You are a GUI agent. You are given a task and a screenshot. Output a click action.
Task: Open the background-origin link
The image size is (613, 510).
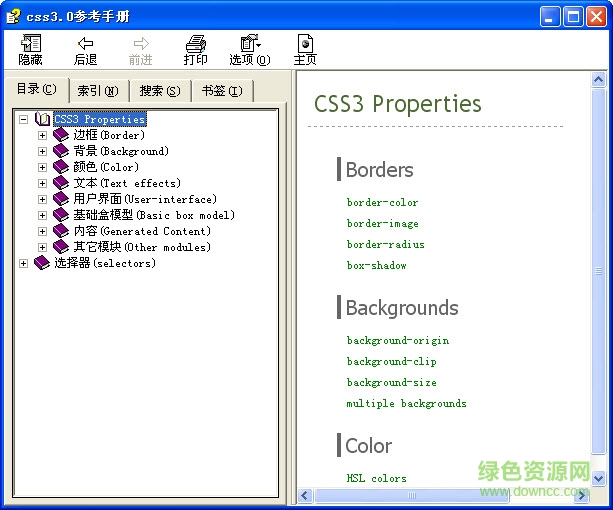(398, 340)
